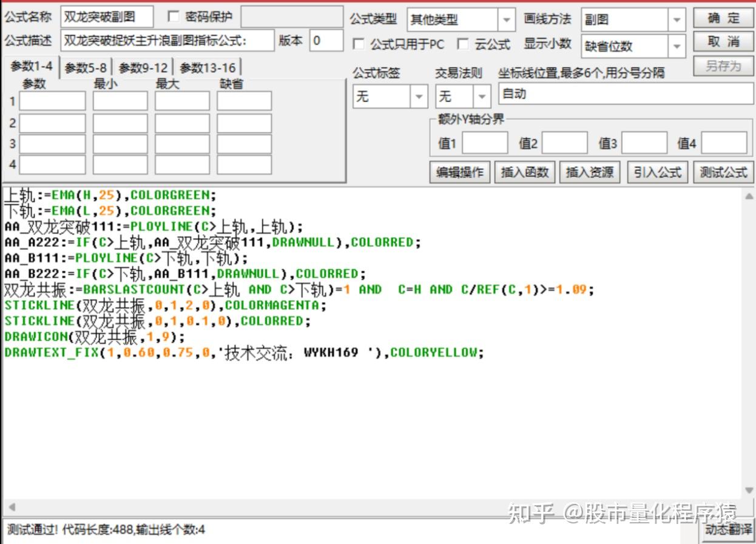Click row 3 缺省 field
Screen dimensions: 756x544
[244, 144]
